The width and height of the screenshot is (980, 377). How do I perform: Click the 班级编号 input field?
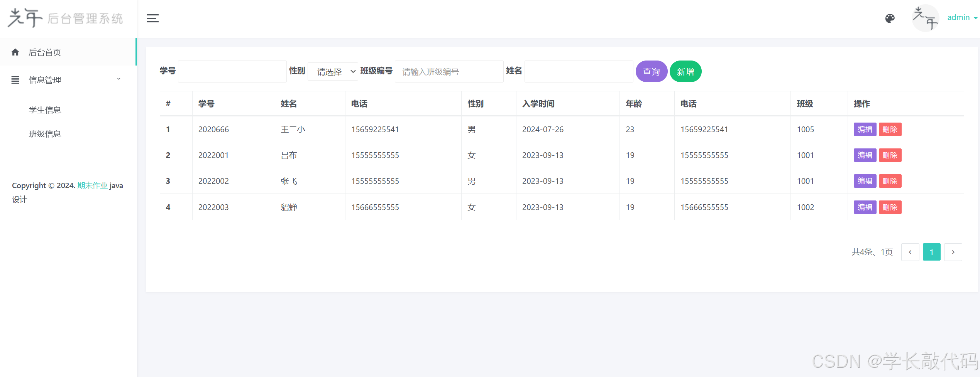[x=449, y=71]
